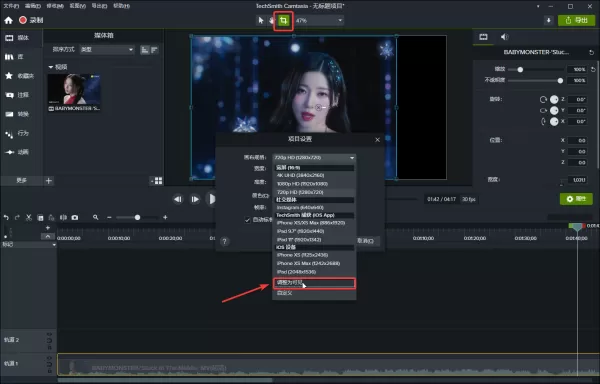
Task: Open the media bin sort type dropdown
Action: [107, 50]
